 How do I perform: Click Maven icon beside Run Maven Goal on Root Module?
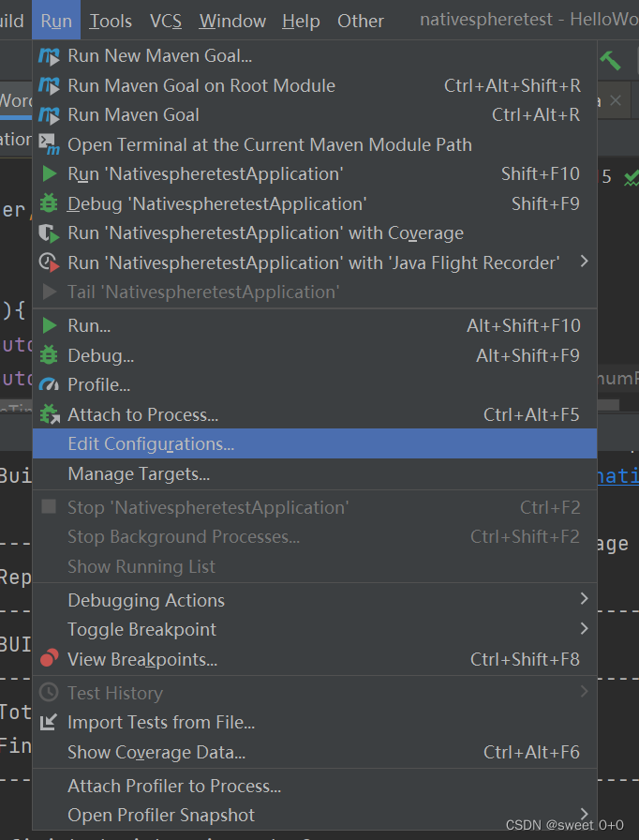tap(49, 85)
